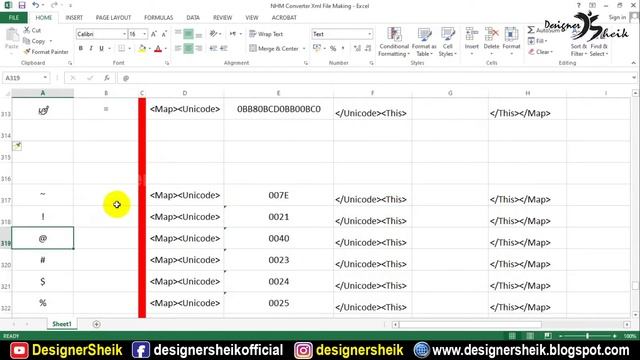Increase the decimal places
Screen dimensions: 640x360
(358, 49)
